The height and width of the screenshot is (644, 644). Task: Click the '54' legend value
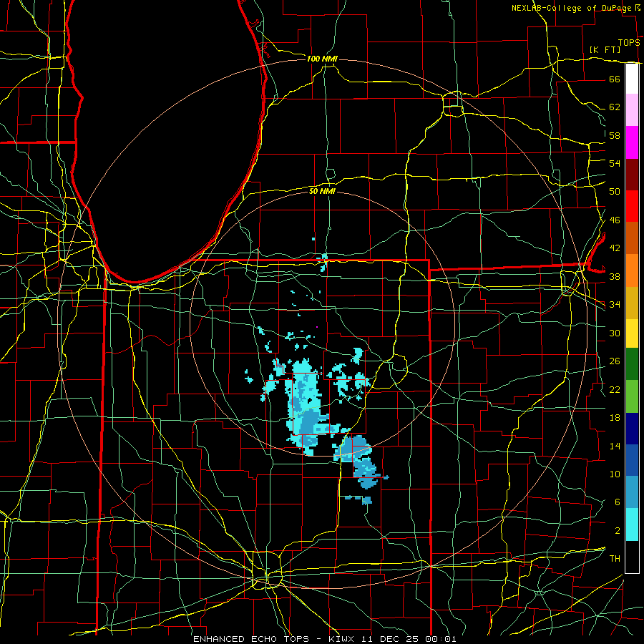tap(615, 163)
